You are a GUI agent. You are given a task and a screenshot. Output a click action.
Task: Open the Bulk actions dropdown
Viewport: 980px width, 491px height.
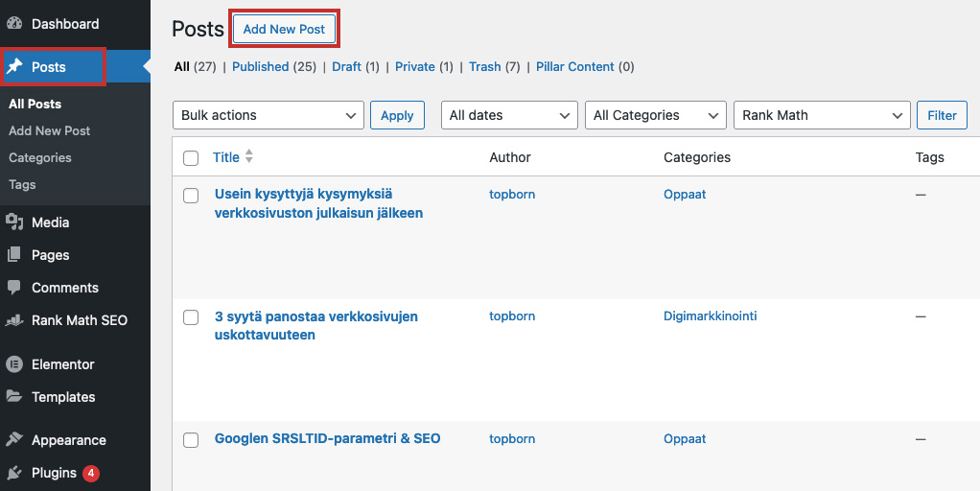pos(268,116)
